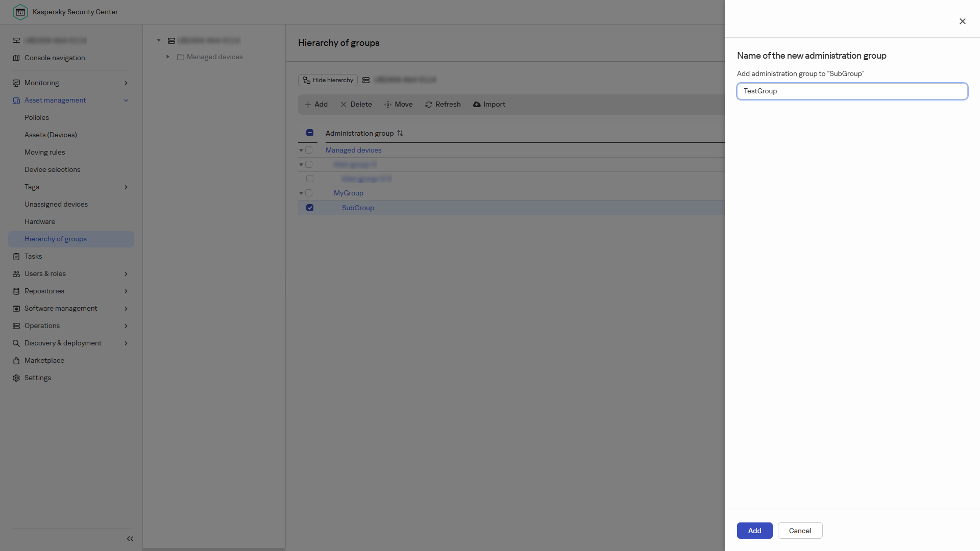The height and width of the screenshot is (551, 980).
Task: Click the Administration group sort arrows icon
Action: coord(400,133)
